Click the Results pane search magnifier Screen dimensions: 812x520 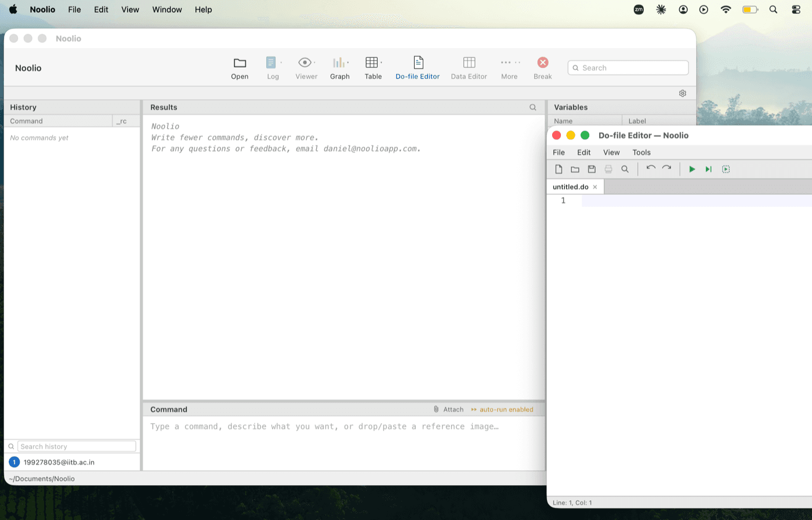tap(533, 107)
